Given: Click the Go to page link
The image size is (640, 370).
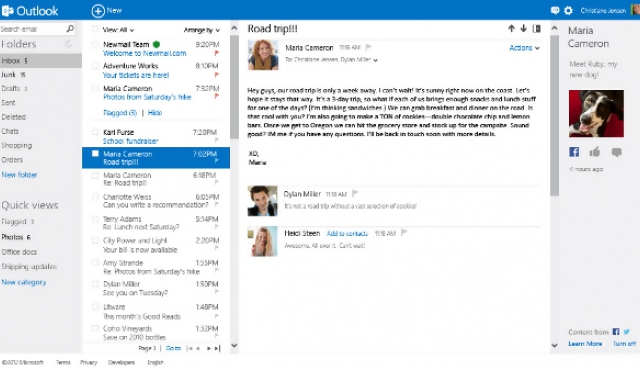Looking at the screenshot, I should 173,348.
